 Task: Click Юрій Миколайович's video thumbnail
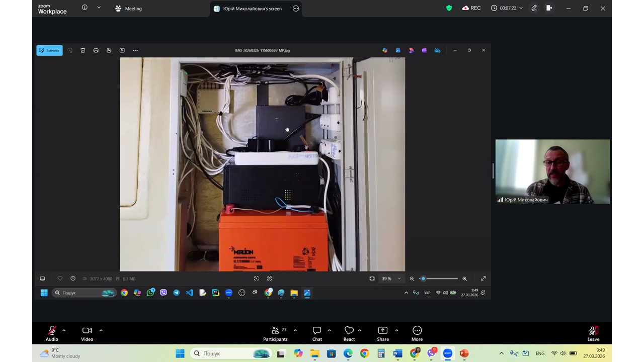click(552, 171)
